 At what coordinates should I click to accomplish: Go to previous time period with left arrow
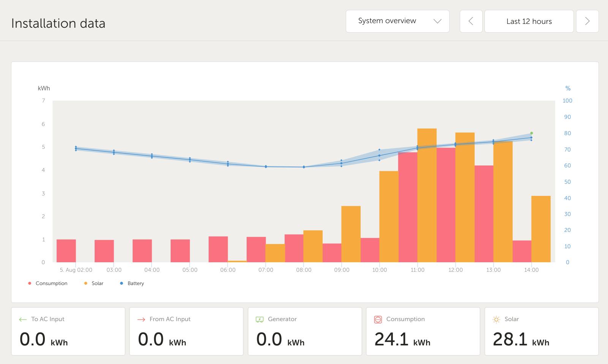(471, 21)
